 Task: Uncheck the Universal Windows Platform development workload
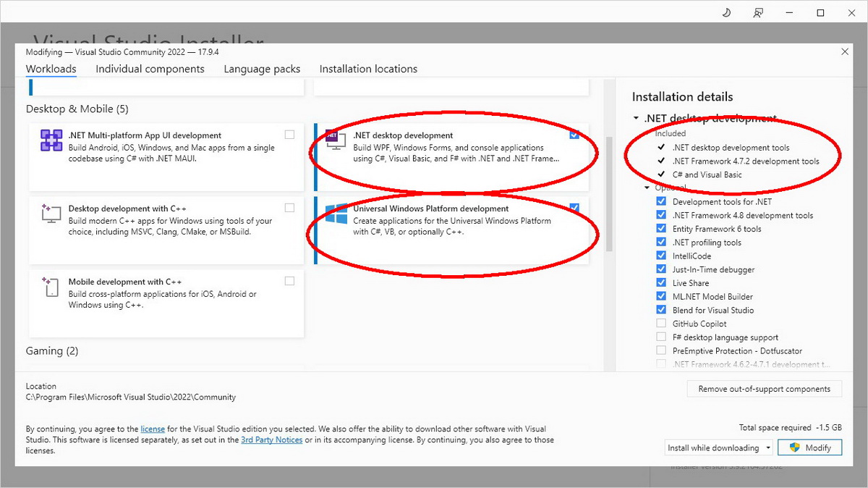(x=574, y=207)
